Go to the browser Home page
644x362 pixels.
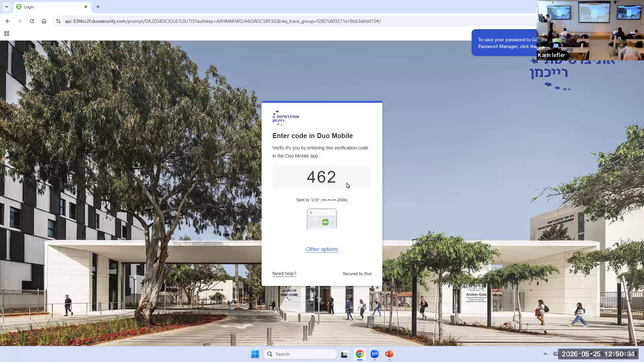(44, 21)
